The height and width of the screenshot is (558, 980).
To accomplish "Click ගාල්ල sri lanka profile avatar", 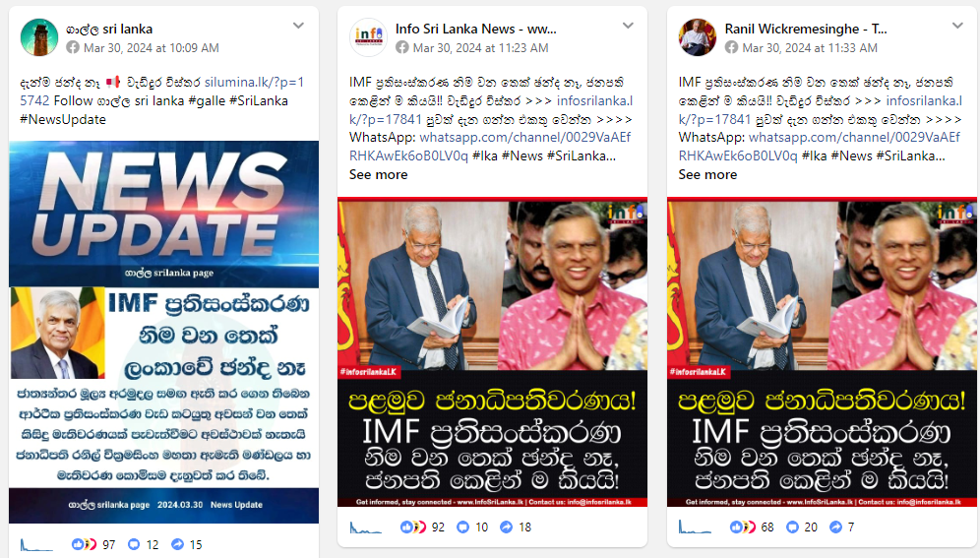I will (x=38, y=37).
